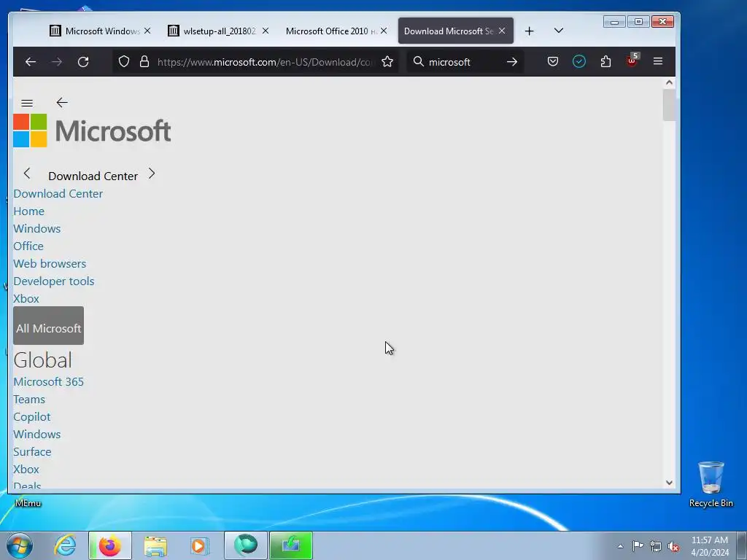Open the Recycle Bin on desktop
This screenshot has height=560, width=747.
point(711,484)
